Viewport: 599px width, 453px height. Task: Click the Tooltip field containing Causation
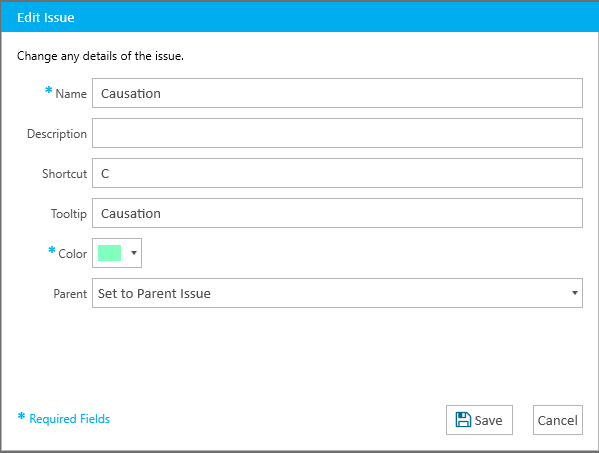(x=337, y=213)
